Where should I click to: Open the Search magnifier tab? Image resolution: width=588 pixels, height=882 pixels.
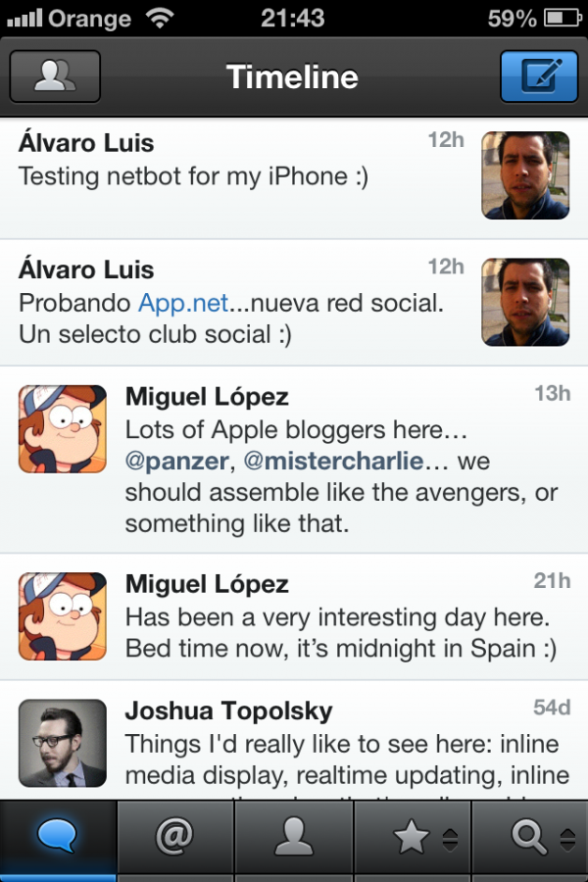click(526, 837)
